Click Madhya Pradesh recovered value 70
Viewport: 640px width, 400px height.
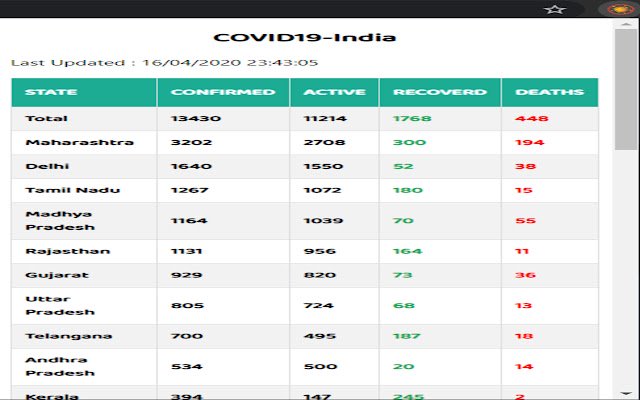[x=403, y=221]
